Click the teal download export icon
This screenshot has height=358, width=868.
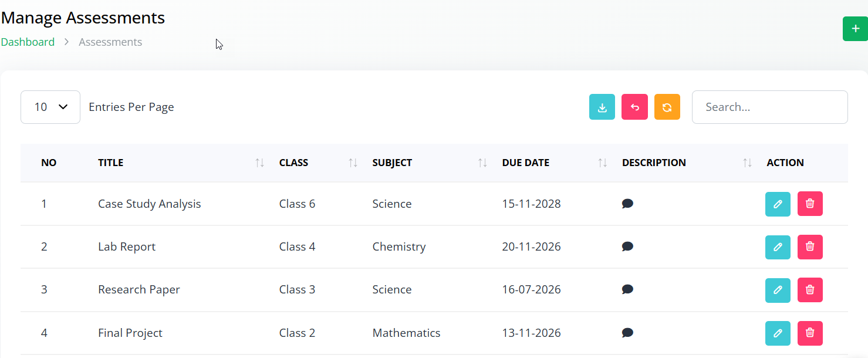602,107
